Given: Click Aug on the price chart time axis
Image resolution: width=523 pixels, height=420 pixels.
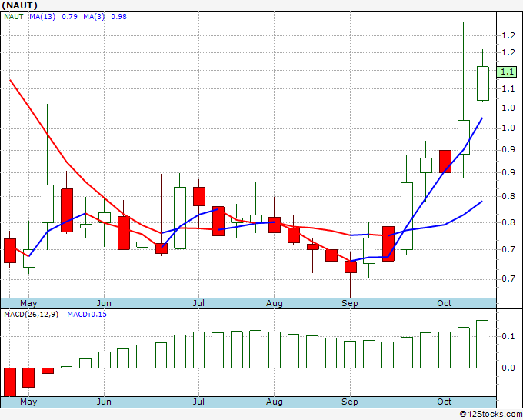Looking at the screenshot, I should (274, 303).
